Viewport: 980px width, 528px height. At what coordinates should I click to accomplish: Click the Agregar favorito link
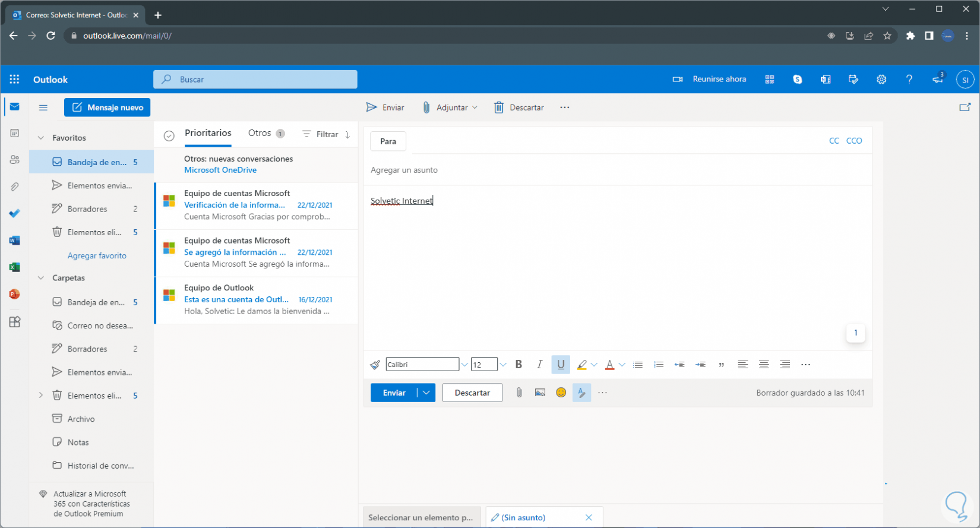(97, 255)
